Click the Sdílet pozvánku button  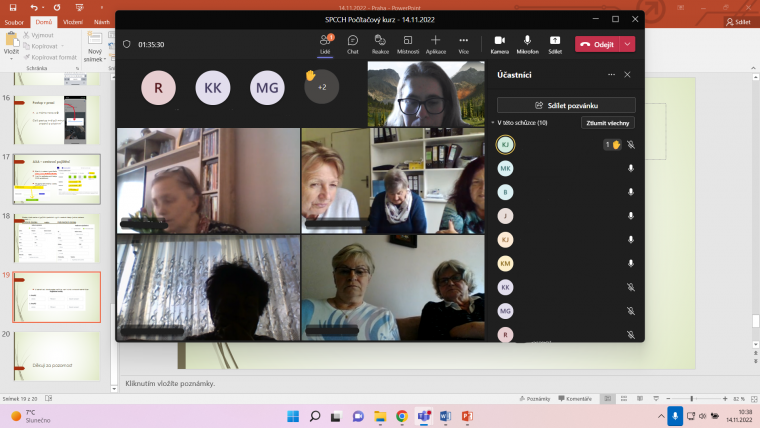click(x=566, y=105)
